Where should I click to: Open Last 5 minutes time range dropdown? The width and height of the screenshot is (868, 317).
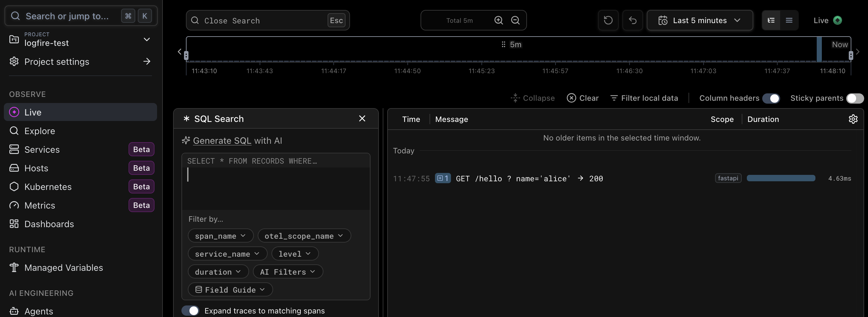699,21
